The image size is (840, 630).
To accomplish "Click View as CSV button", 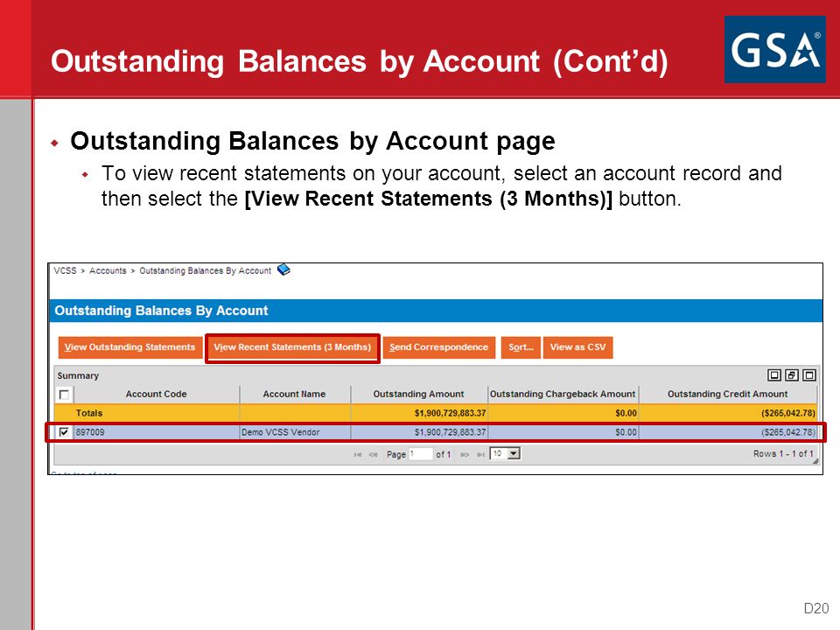I will pos(577,347).
